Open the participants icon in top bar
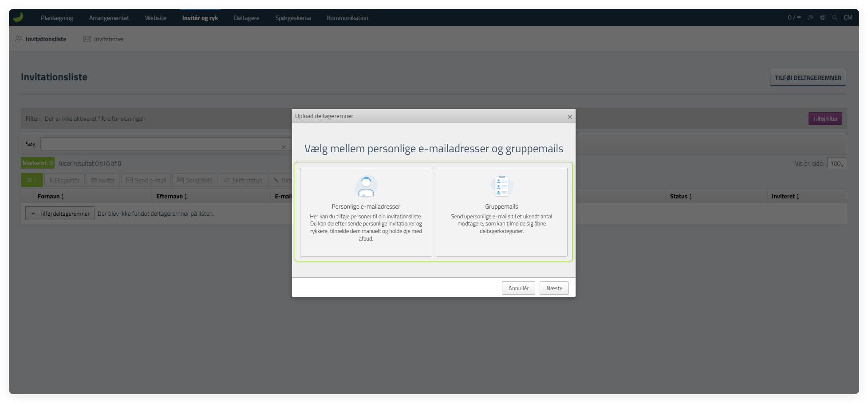Screen dimensions: 868x403 point(811,17)
